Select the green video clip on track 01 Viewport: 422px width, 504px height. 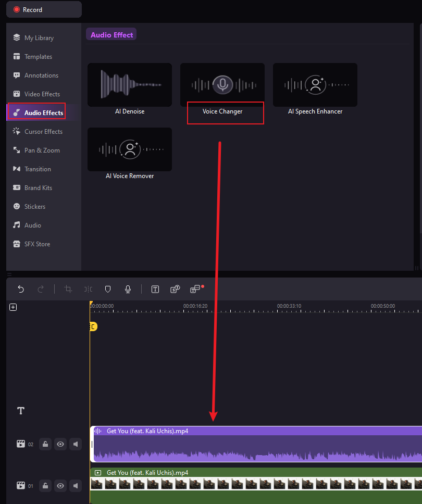(256, 486)
